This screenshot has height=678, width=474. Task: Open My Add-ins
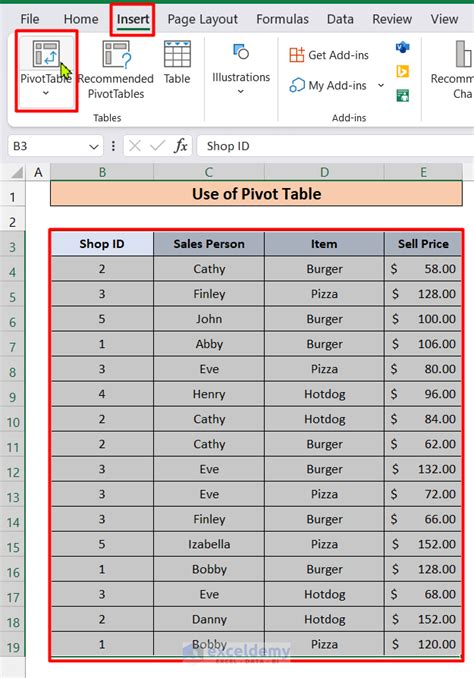pos(329,85)
